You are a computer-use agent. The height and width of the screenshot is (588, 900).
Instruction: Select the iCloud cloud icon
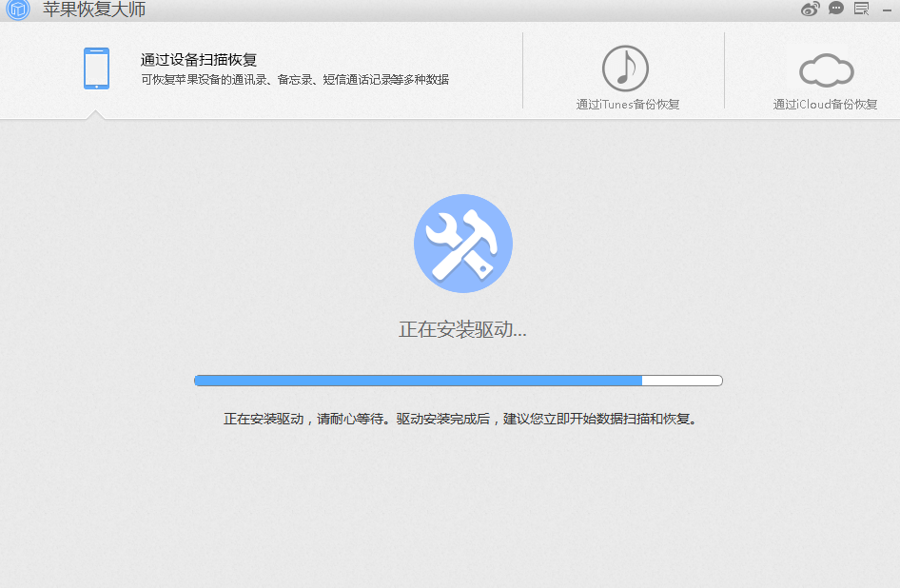pyautogui.click(x=827, y=70)
